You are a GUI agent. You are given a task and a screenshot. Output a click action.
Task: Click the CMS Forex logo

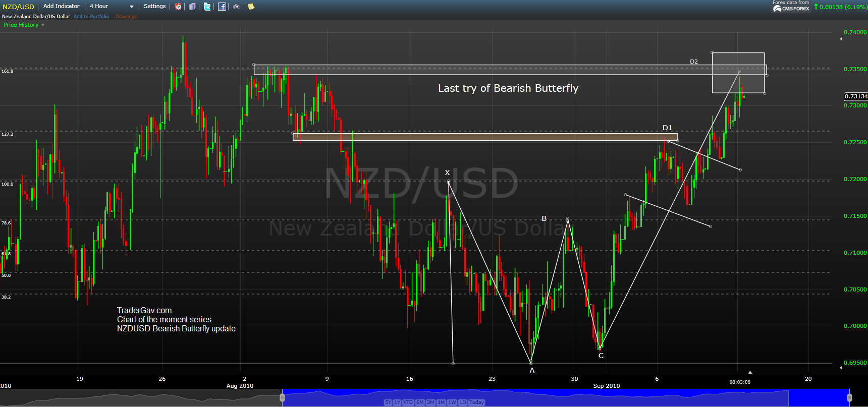click(x=791, y=9)
